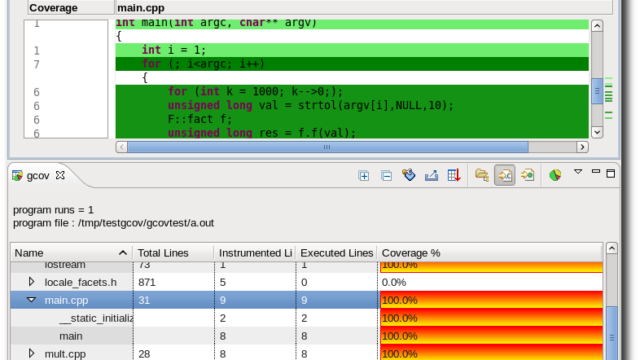Click the gcov table scroll up arrow
The image size is (640, 360).
click(611, 248)
